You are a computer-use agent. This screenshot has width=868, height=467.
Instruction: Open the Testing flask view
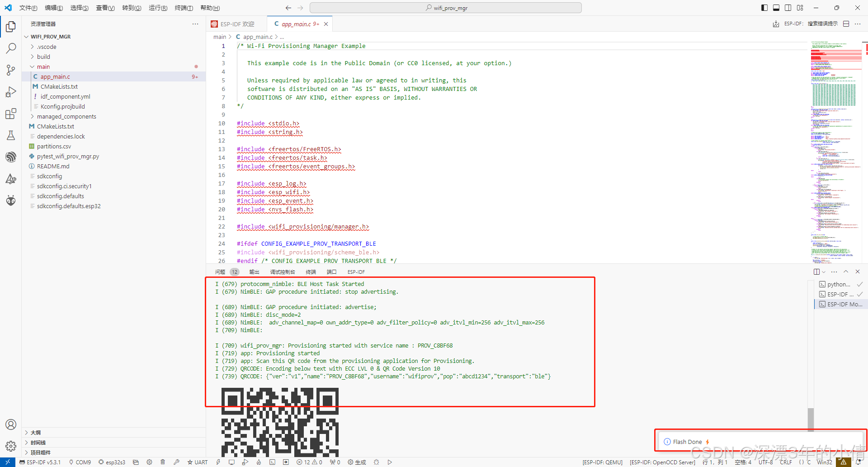(x=11, y=135)
